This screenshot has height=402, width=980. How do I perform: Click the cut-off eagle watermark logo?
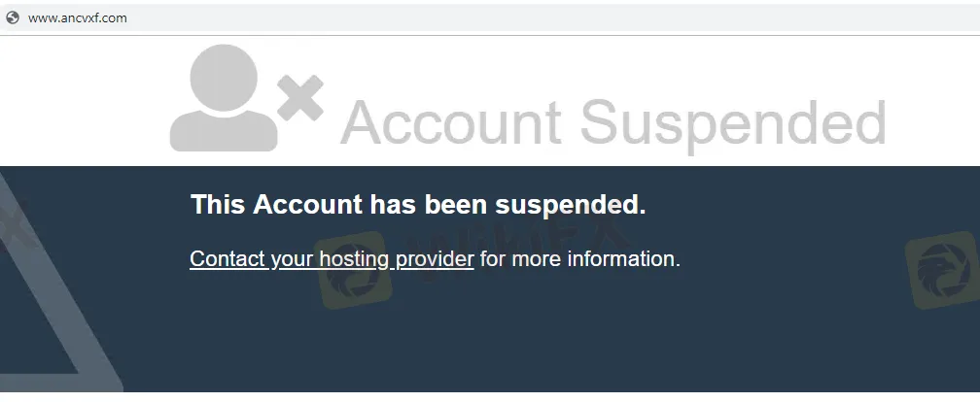point(943,270)
